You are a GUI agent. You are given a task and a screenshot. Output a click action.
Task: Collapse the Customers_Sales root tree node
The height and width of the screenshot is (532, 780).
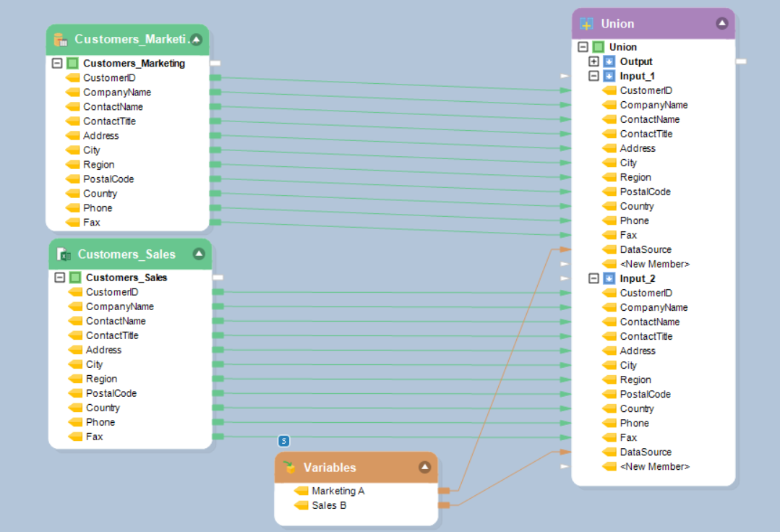click(60, 278)
